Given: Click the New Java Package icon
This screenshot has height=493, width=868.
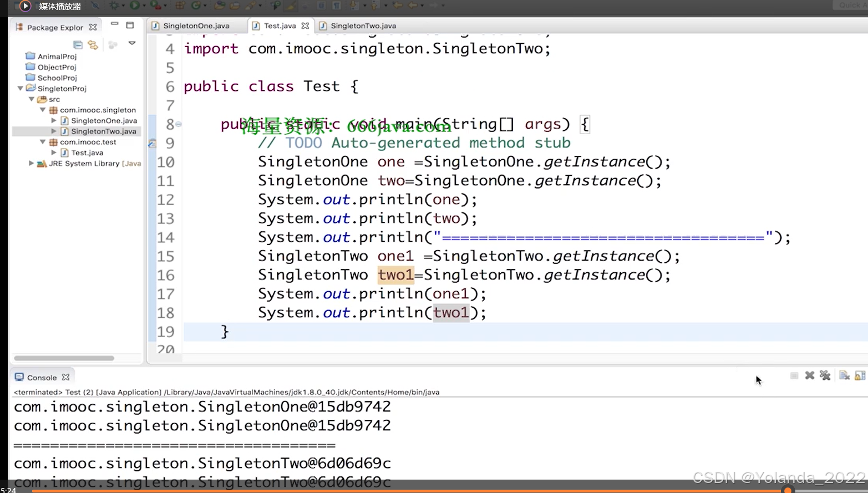Looking at the screenshot, I should click(x=180, y=5).
